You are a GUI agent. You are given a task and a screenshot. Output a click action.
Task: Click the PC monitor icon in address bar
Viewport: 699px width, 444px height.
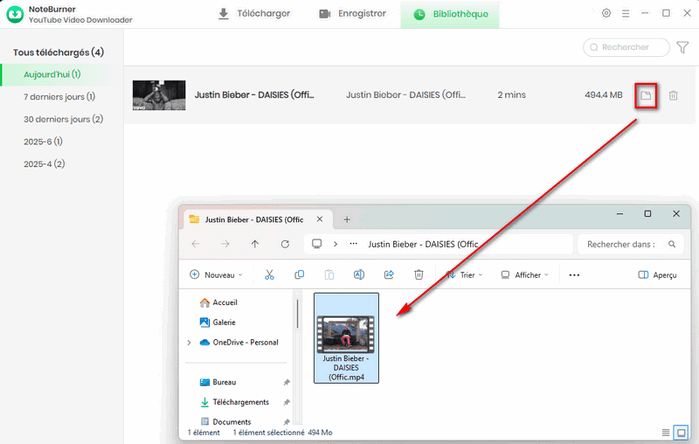[x=317, y=244]
